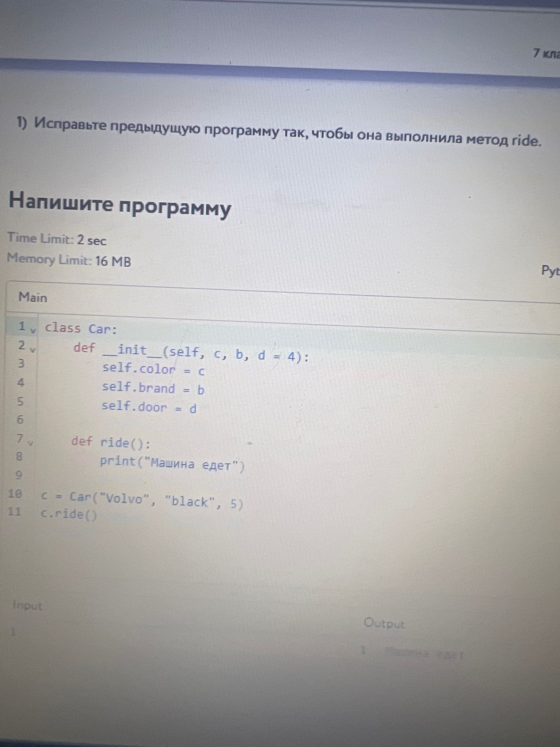Click the self.brand = b line
This screenshot has width=560, height=747.
click(x=153, y=388)
